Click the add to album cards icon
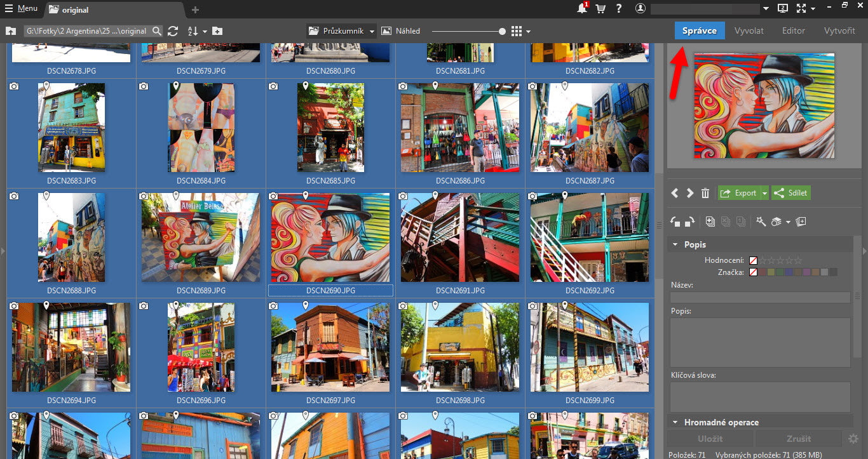This screenshot has width=868, height=459. point(801,222)
